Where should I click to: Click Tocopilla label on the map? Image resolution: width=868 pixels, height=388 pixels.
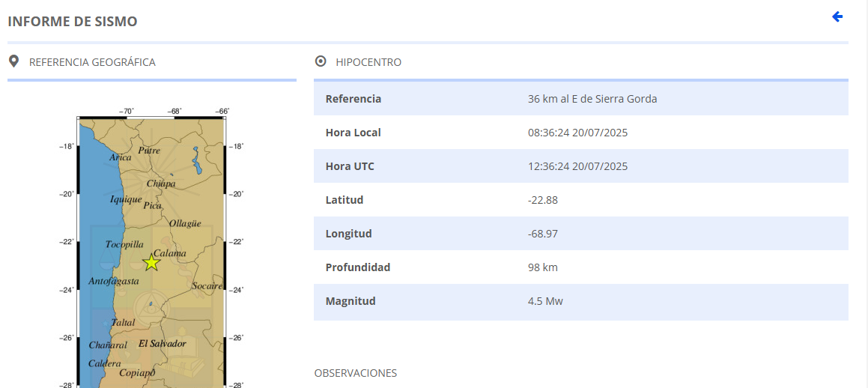pyautogui.click(x=124, y=244)
